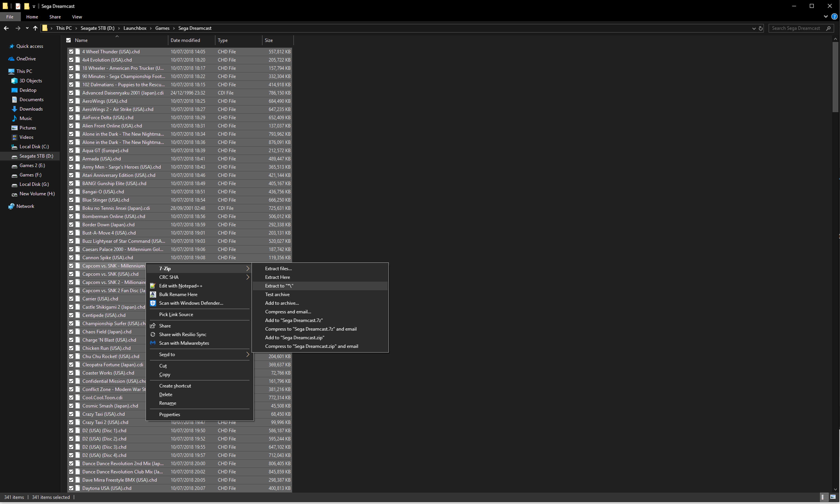Click file icon of 4x4 Evolution (USA).chd
The height and width of the screenshot is (504, 840).
point(78,60)
